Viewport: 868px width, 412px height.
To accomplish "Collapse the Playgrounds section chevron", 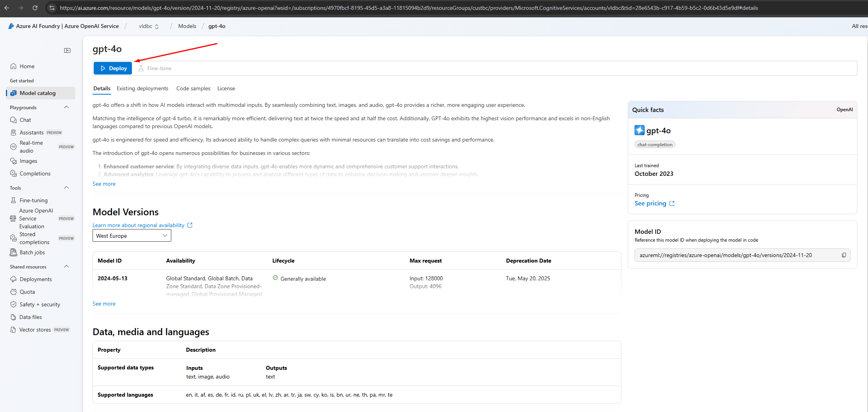I will 67,107.
